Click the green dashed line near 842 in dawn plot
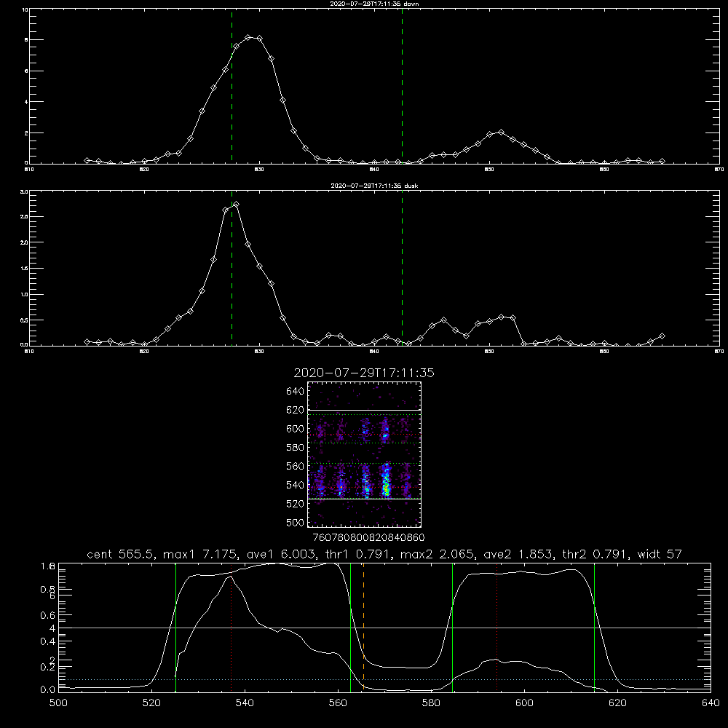The image size is (728, 728). pos(402,86)
